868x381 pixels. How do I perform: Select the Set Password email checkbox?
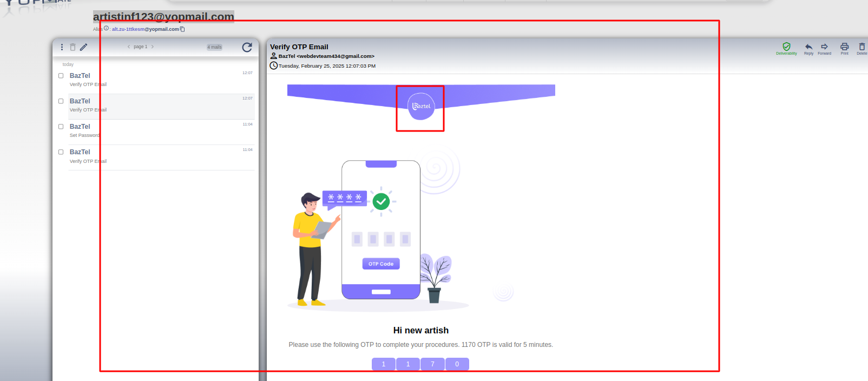[61, 127]
